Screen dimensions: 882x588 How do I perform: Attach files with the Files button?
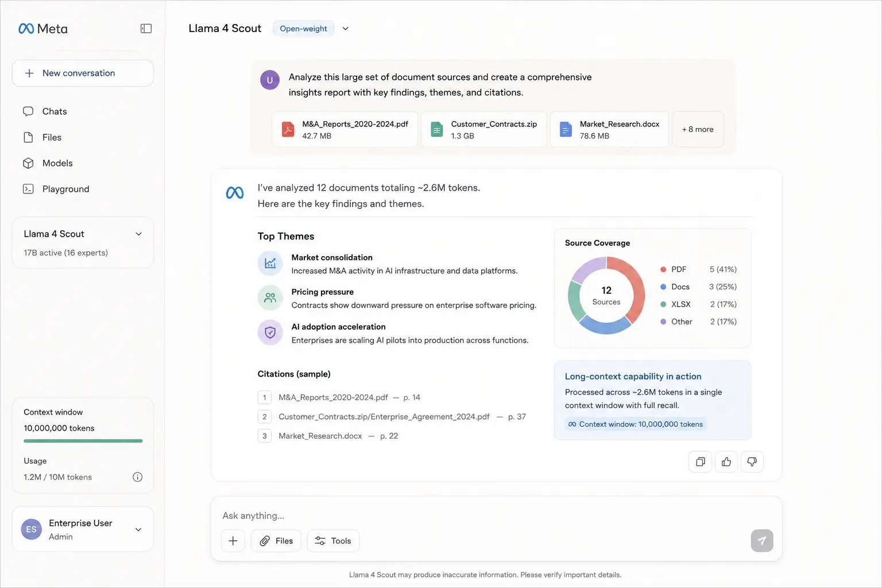[276, 541]
